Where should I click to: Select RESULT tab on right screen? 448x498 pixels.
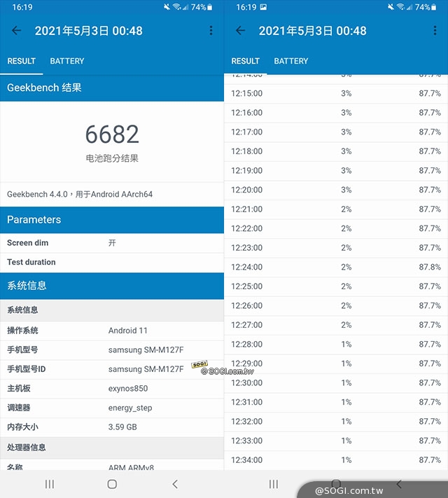coord(246,61)
